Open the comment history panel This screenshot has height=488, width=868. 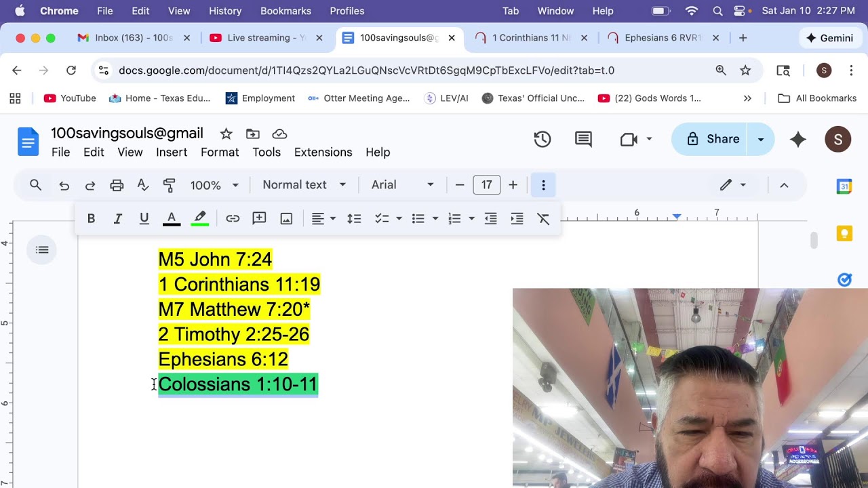(583, 139)
